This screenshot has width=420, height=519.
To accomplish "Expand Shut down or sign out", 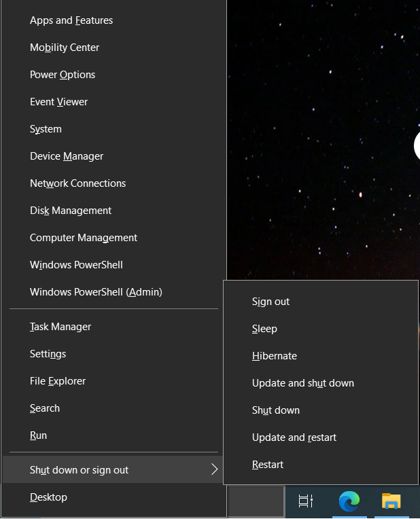I will point(113,469).
